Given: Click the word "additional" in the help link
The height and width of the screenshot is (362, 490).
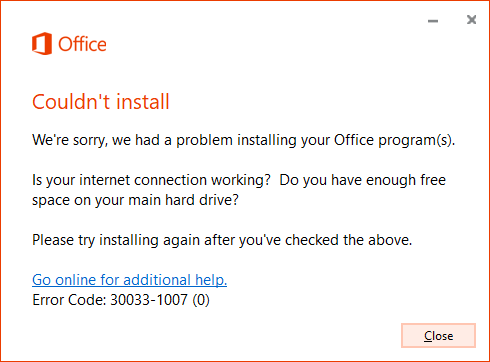Looking at the screenshot, I should click(x=157, y=280).
